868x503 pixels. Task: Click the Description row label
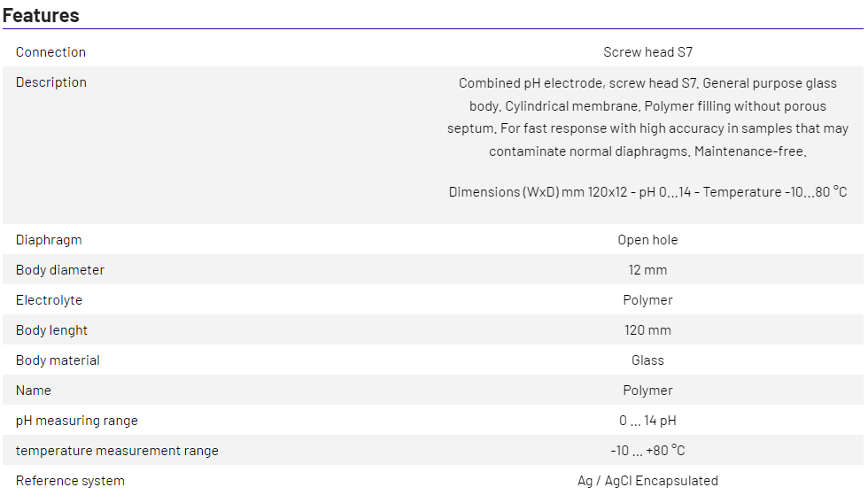pyautogui.click(x=51, y=82)
